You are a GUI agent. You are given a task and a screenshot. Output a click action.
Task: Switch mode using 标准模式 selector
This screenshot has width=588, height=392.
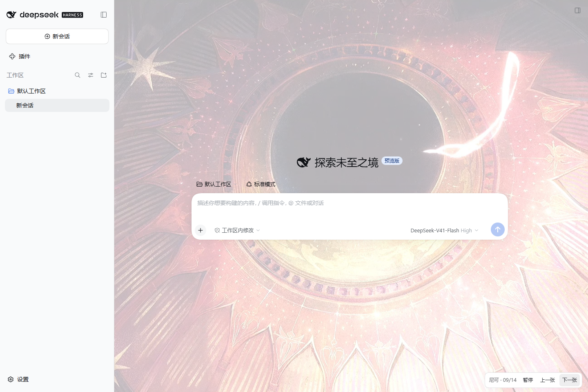(261, 184)
